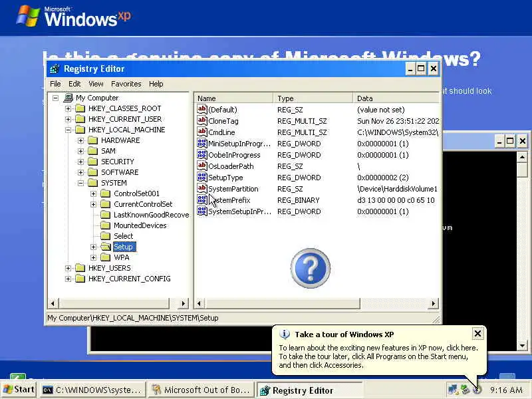The image size is (532, 399).
Task: Switch to Microsoft Out of Box taskbar button
Action: (x=201, y=390)
